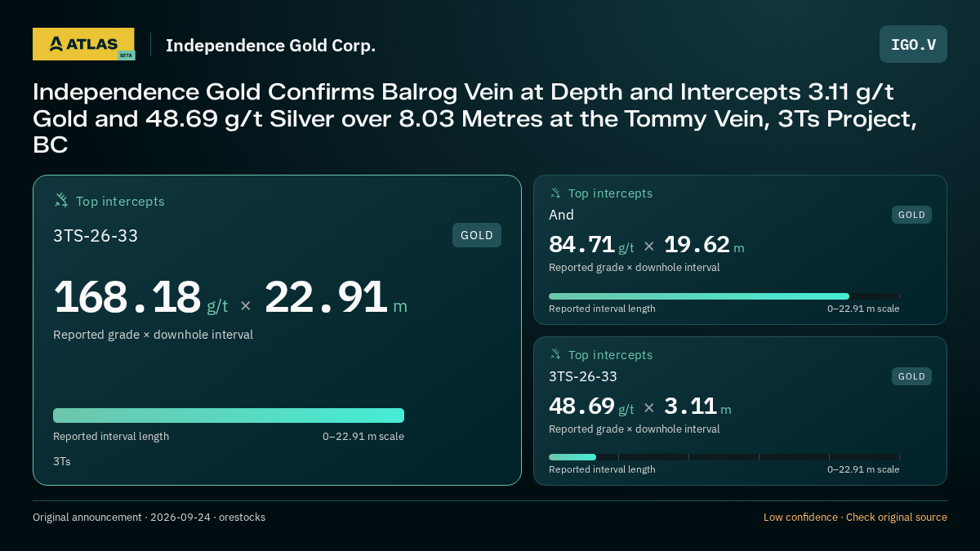Screen dimensions: 980x551
Task: Click 'Reported grade × downhole interval' under 168.18
Action: click(x=153, y=335)
